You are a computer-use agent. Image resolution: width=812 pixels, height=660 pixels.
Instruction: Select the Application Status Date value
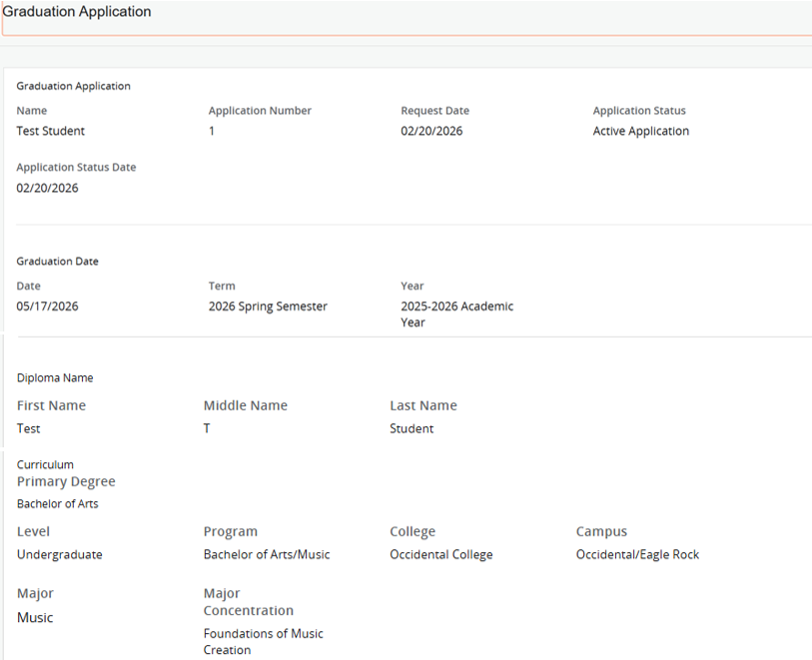click(47, 187)
